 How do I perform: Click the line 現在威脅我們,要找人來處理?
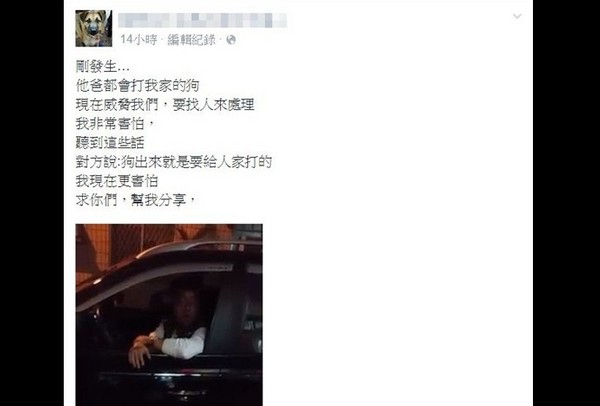click(165, 104)
